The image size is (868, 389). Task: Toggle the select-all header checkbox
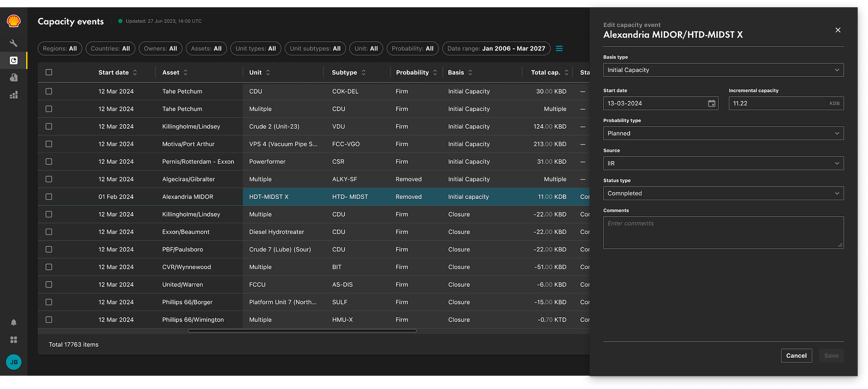point(49,72)
